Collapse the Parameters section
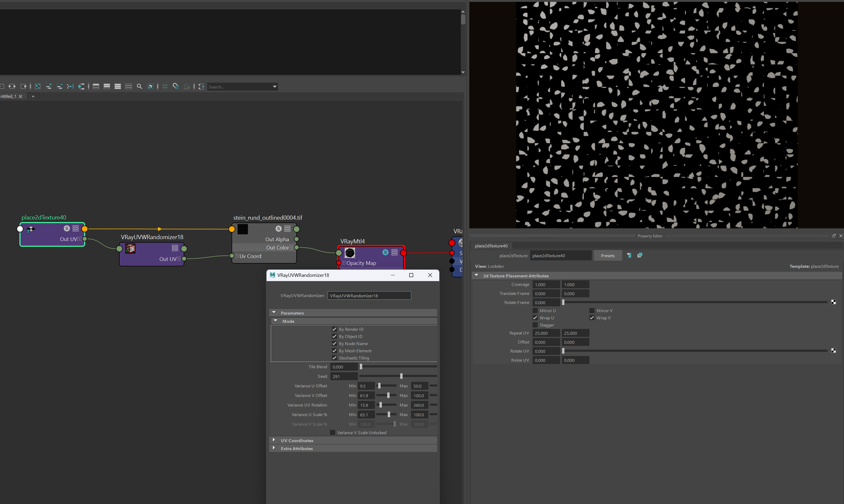The width and height of the screenshot is (844, 504). [274, 312]
